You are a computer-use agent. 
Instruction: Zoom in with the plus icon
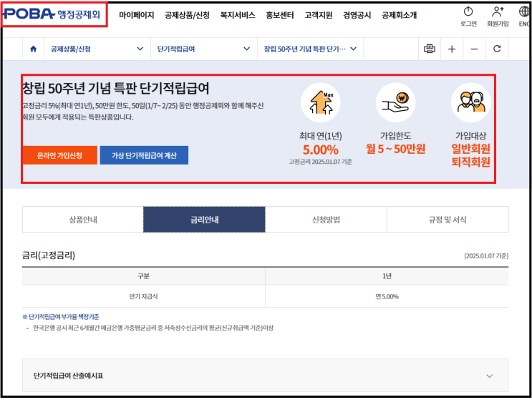[452, 49]
